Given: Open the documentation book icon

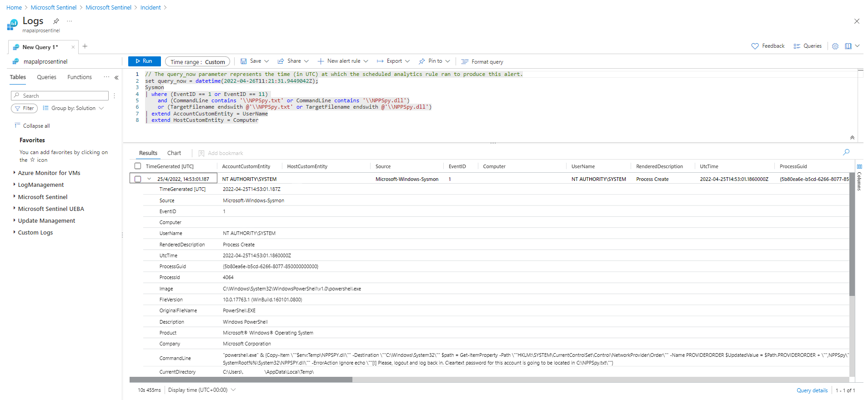Looking at the screenshot, I should 848,46.
